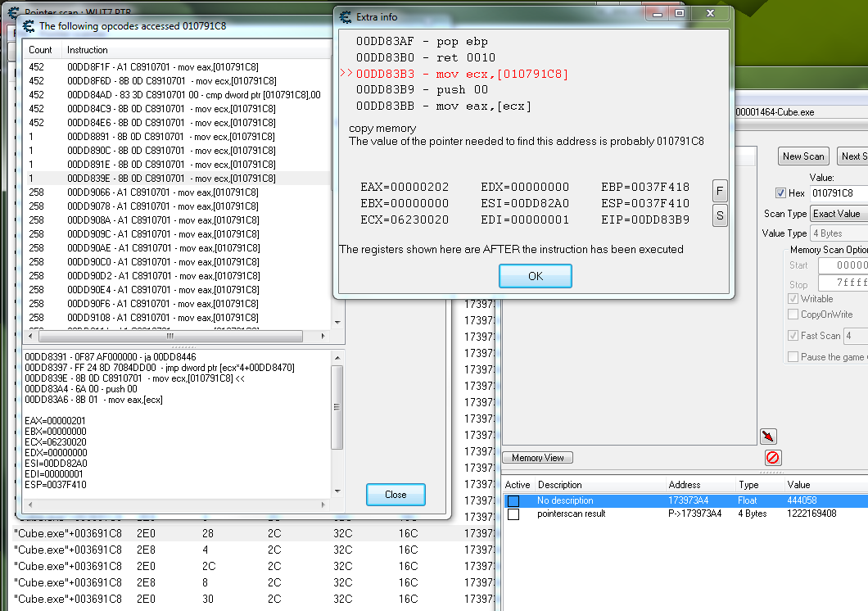Click the F floating point registers button
Viewport: 868px width, 611px height.
pos(720,191)
